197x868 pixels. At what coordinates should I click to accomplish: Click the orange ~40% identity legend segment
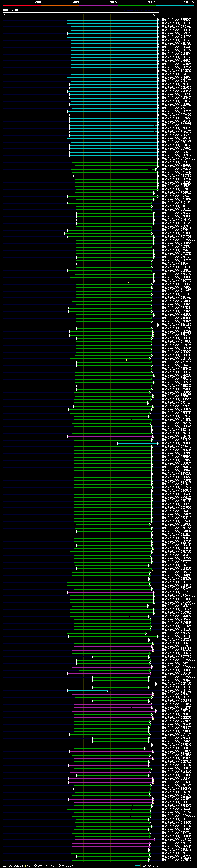60,6
